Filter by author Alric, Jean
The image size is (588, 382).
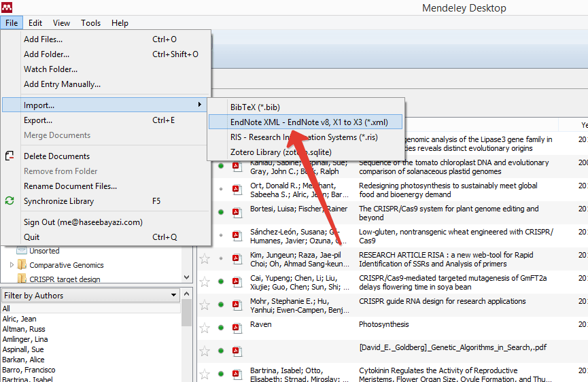tap(20, 319)
